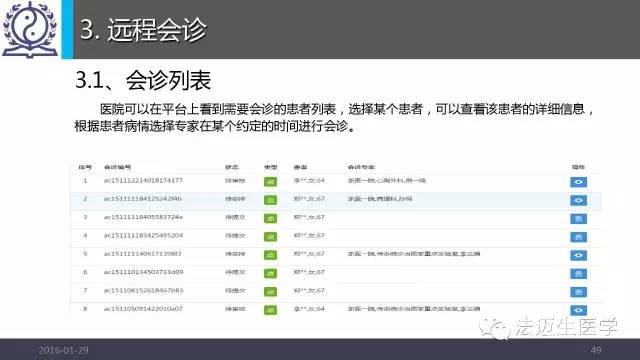Click the green type badge in row 8
Screen dimensions: 640x360
coord(270,310)
